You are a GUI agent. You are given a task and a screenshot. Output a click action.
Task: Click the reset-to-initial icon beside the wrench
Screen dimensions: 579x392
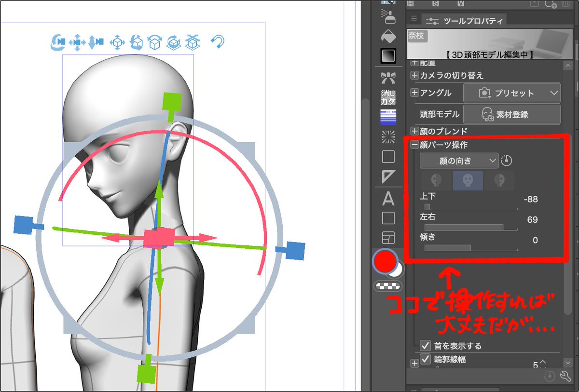550,377
